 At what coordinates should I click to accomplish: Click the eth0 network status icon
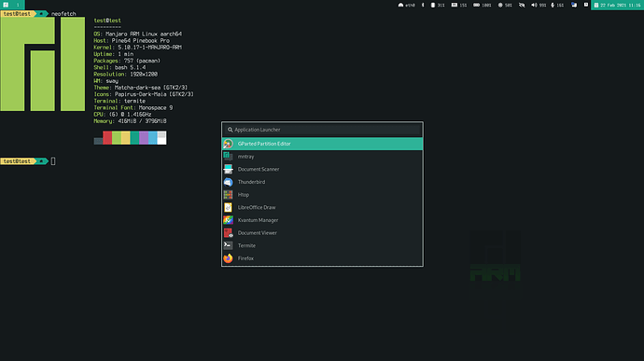point(400,5)
